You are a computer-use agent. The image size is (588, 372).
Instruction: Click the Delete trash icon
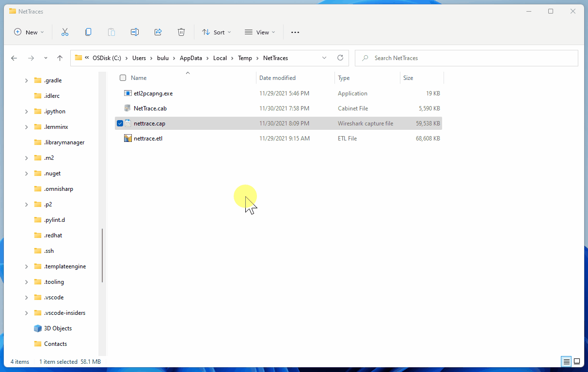[x=181, y=32]
